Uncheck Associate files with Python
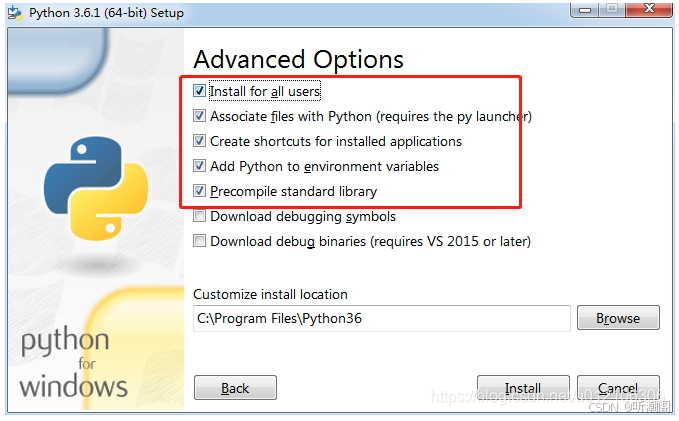679x421 pixels. [x=199, y=116]
